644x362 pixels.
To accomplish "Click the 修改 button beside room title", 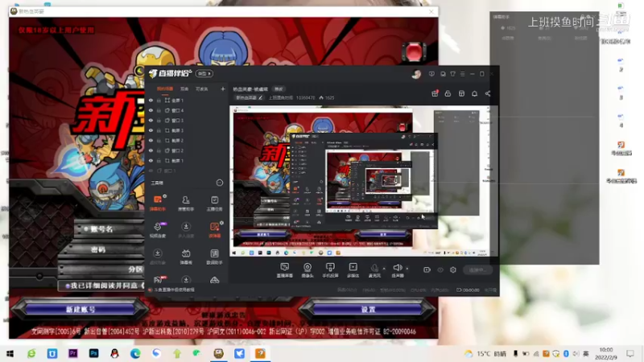I will (x=279, y=88).
